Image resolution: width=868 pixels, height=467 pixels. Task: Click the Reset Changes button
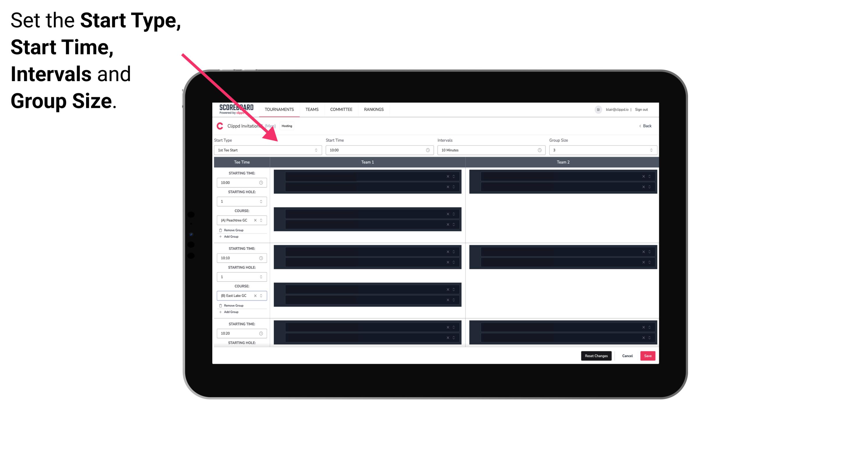[597, 355]
